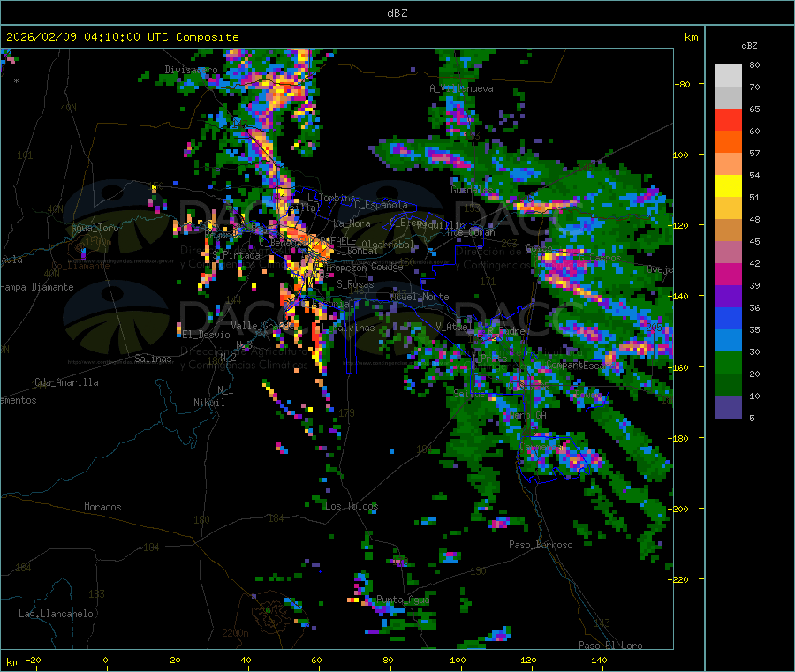Click the 'El_Desvio' map label
795x672 pixels.
coord(207,335)
